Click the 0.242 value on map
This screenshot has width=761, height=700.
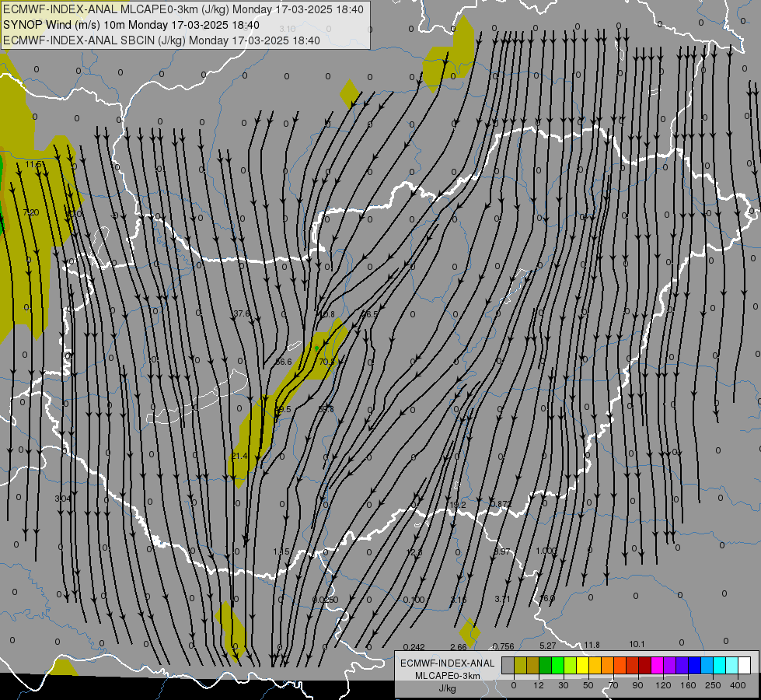(414, 647)
